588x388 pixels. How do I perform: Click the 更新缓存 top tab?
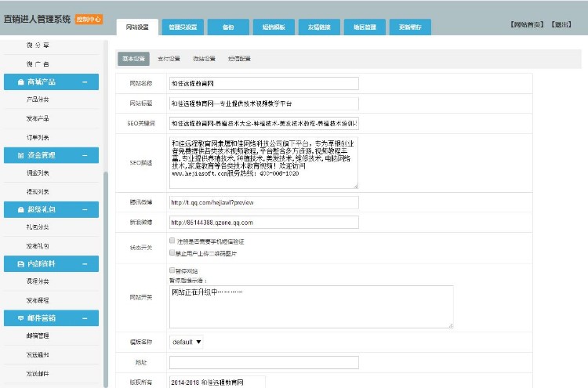pyautogui.click(x=410, y=27)
